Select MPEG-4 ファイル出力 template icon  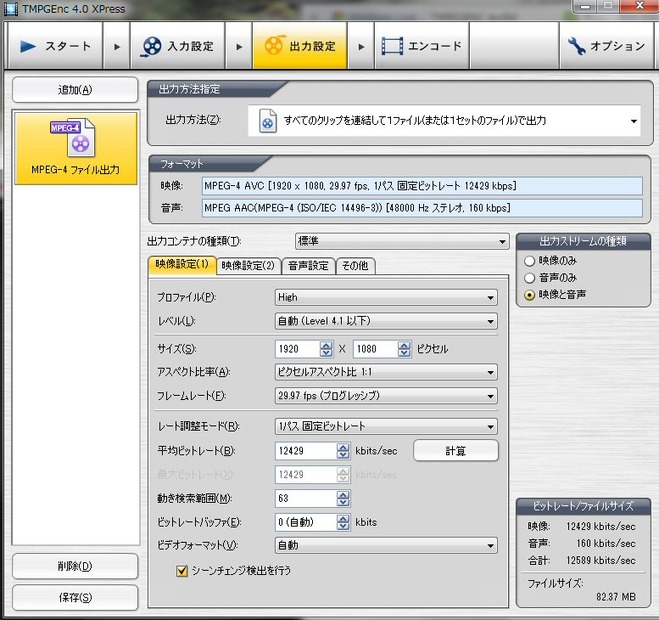pos(76,148)
